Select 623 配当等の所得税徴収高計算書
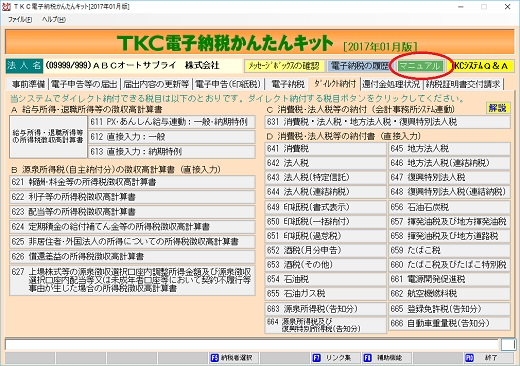Image resolution: width=520 pixels, height=366 pixels. tap(132, 212)
